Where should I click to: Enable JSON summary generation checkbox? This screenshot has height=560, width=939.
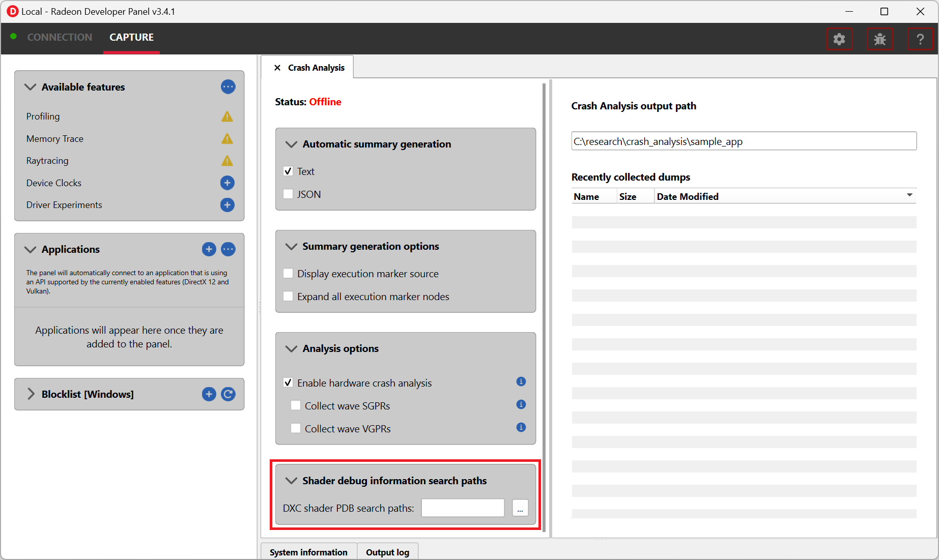point(288,194)
